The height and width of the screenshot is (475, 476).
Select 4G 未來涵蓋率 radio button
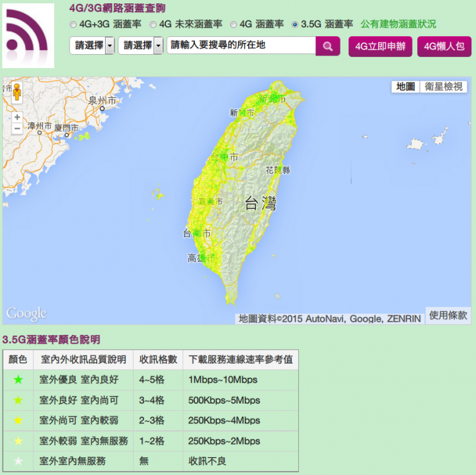click(153, 24)
